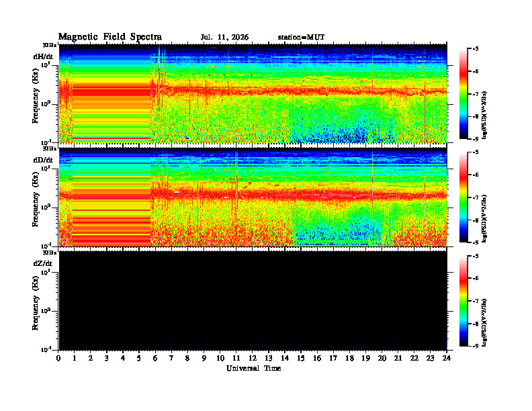Click hour 10 on the time axis
This screenshot has height=411, width=532.
(220, 358)
